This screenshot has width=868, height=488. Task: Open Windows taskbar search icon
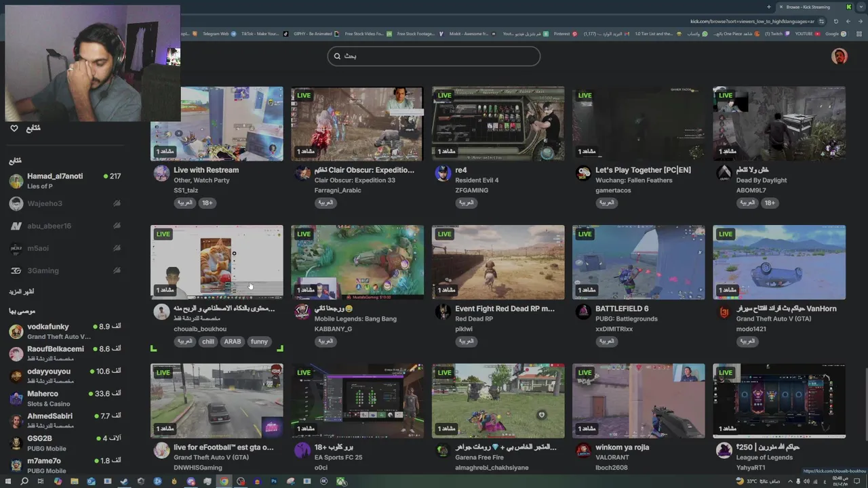click(24, 481)
